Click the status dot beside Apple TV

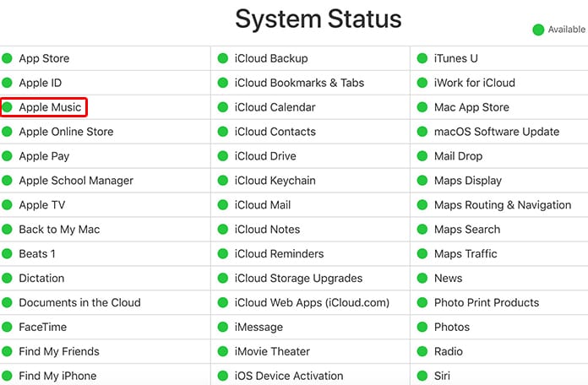(7, 204)
